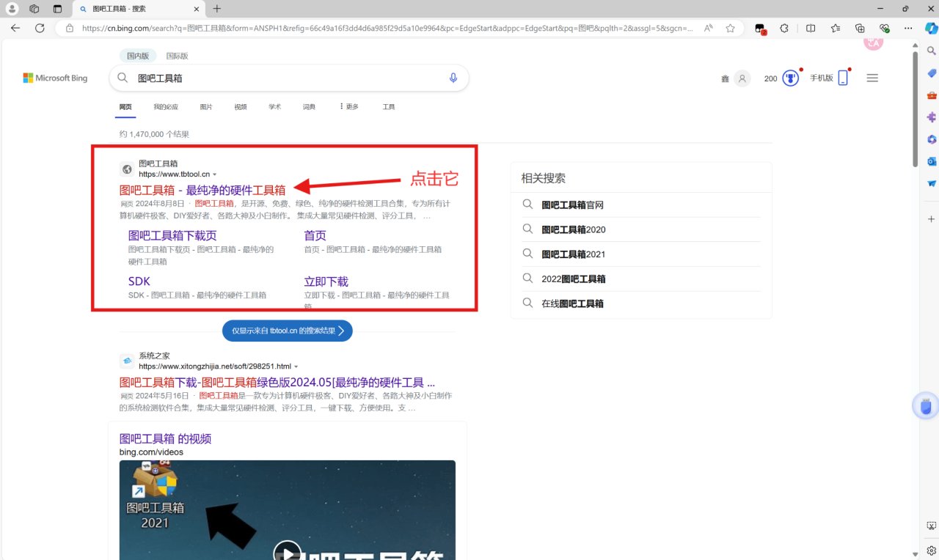
Task: Click the Bing search box
Action: [x=290, y=78]
